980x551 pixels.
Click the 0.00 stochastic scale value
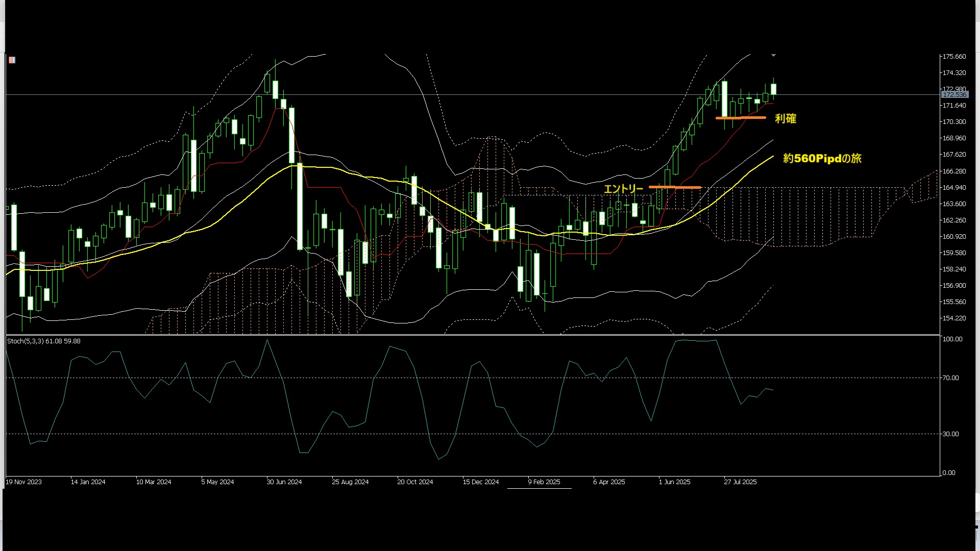coord(948,473)
